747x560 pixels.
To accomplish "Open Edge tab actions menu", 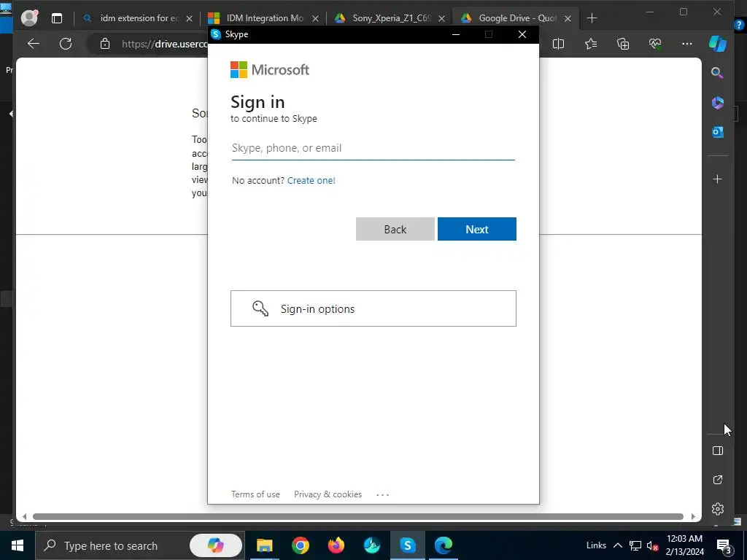I will (57, 18).
